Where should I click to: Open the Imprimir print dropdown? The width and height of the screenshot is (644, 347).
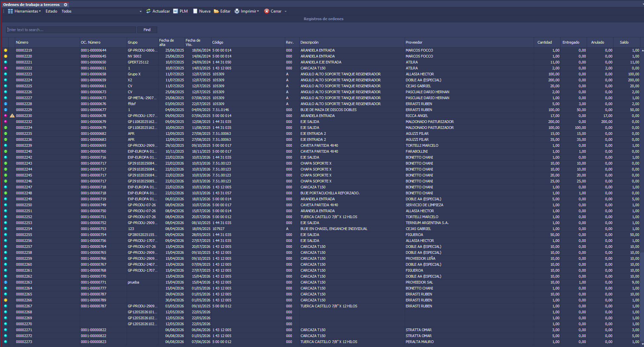click(x=247, y=11)
